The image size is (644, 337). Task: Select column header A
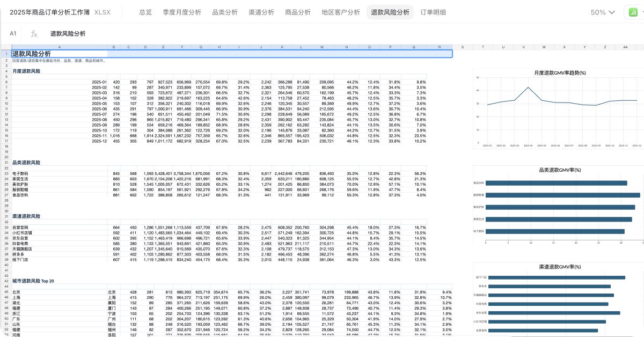59,47
